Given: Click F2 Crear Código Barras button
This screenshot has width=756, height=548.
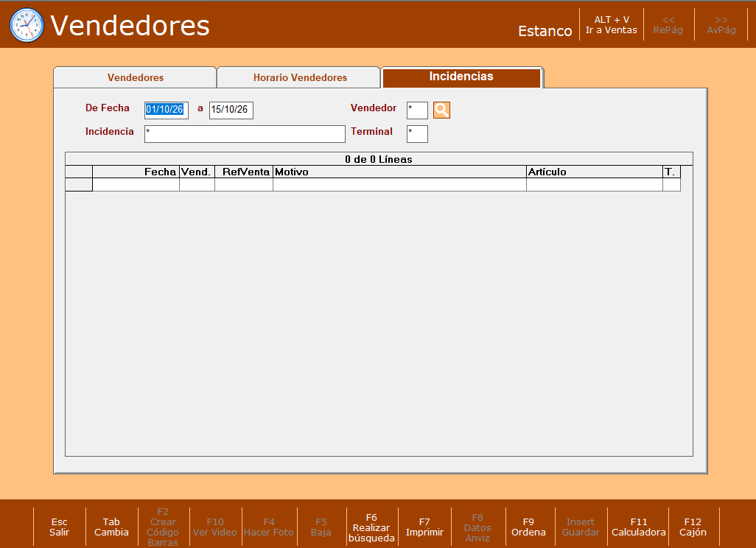Looking at the screenshot, I should [x=163, y=527].
